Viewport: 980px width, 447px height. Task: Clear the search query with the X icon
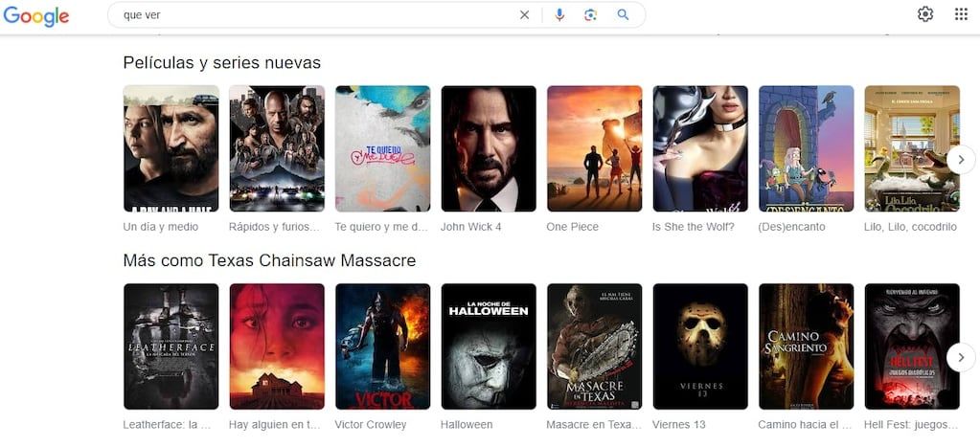coord(524,15)
